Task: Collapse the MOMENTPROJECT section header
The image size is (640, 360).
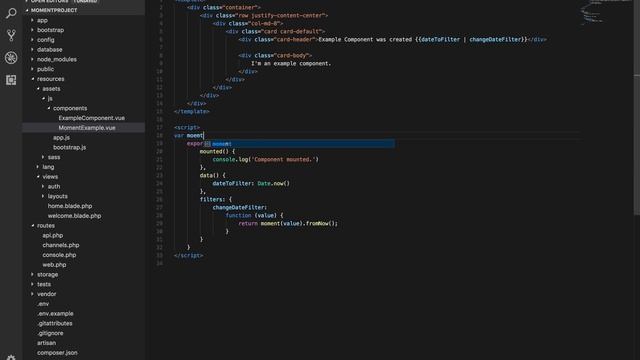Action: [54, 10]
